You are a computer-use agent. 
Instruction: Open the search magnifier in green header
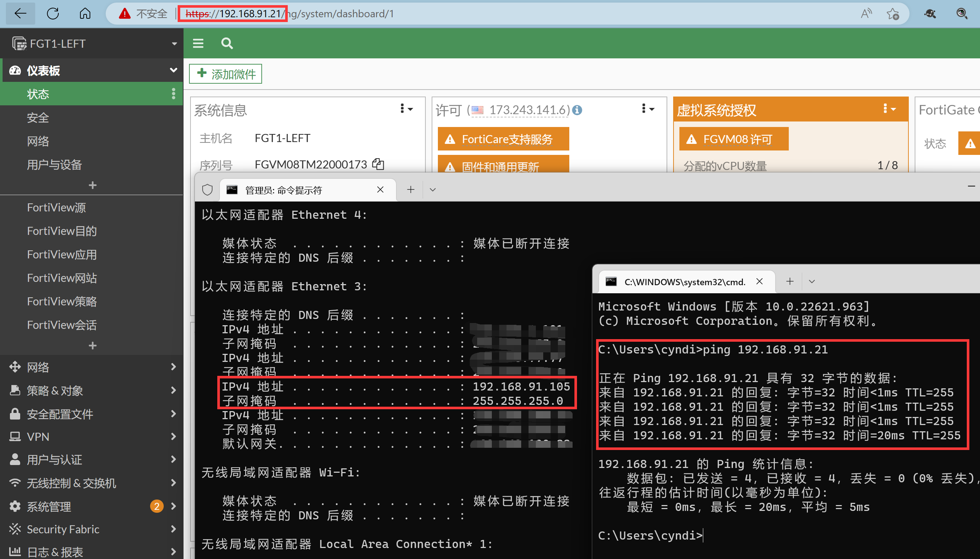227,43
